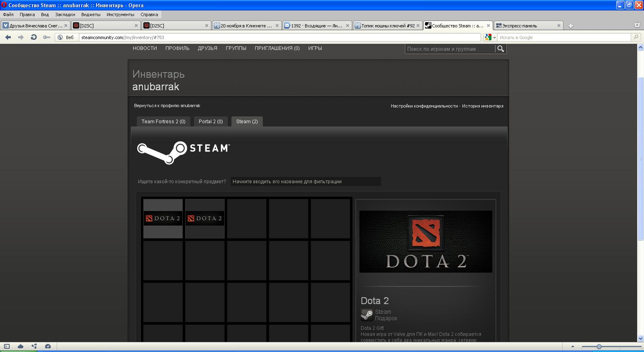Click the Forward navigation arrow
This screenshot has width=644, height=352.
(21, 37)
